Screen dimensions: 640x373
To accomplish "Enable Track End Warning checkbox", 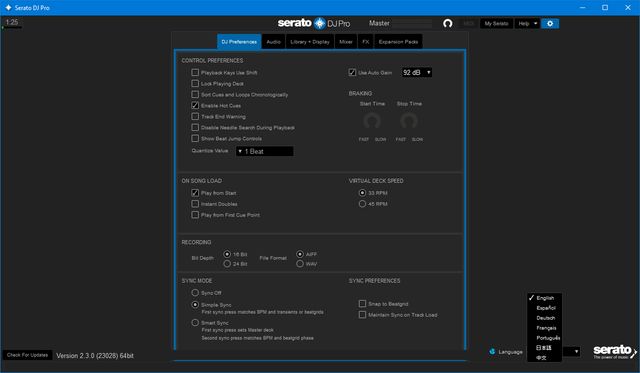I will tap(195, 116).
